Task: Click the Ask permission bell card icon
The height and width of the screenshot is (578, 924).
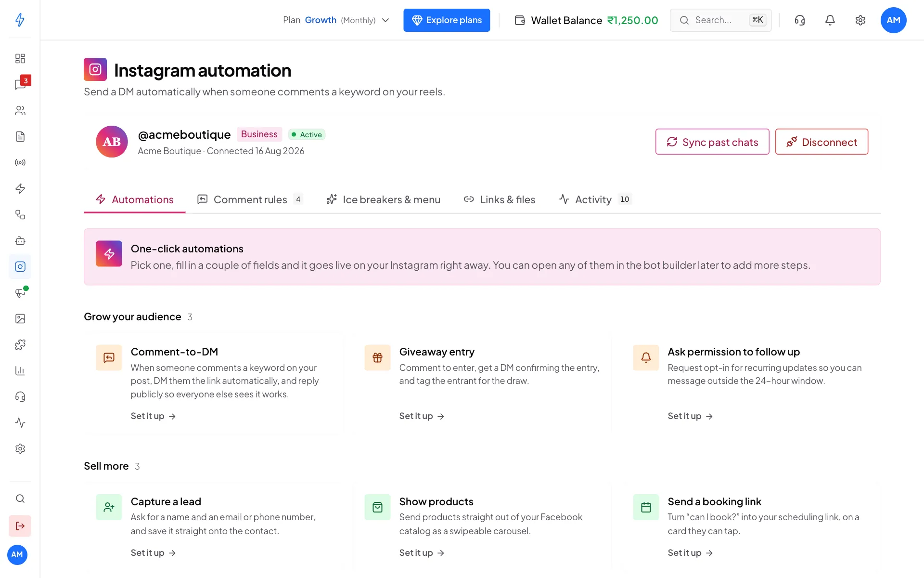Action: tap(646, 357)
